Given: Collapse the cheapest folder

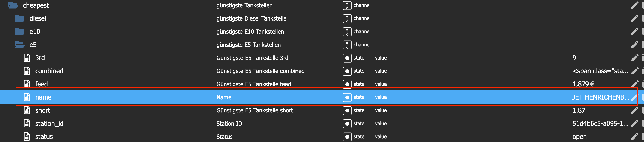Looking at the screenshot, I should tap(13, 5).
